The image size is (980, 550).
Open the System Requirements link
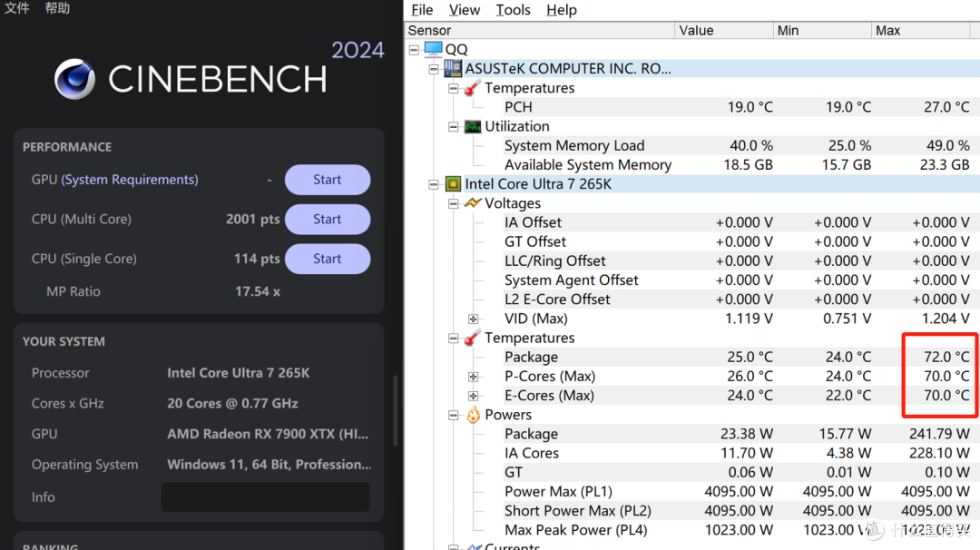coord(130,180)
